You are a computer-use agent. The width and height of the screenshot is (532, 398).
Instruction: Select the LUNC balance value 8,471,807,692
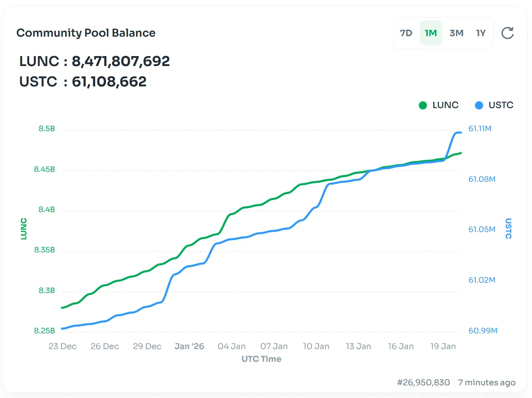121,61
